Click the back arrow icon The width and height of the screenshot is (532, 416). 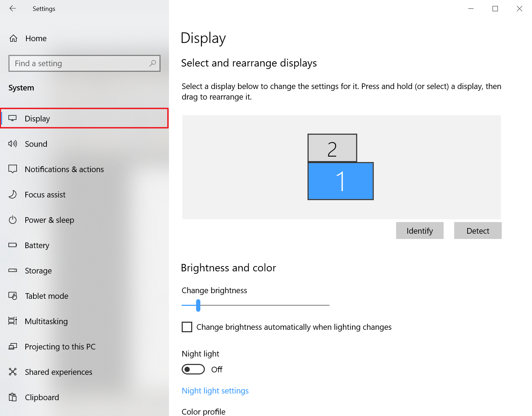coord(13,8)
